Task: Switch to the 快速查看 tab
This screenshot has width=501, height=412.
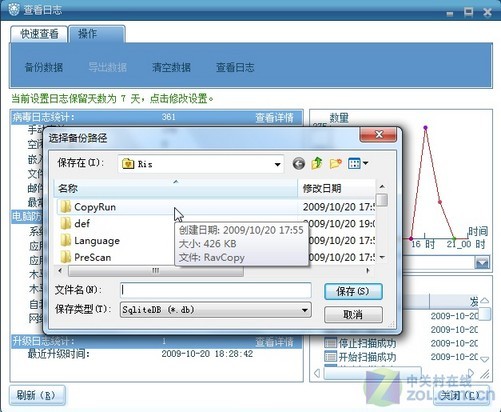Action: tap(39, 34)
